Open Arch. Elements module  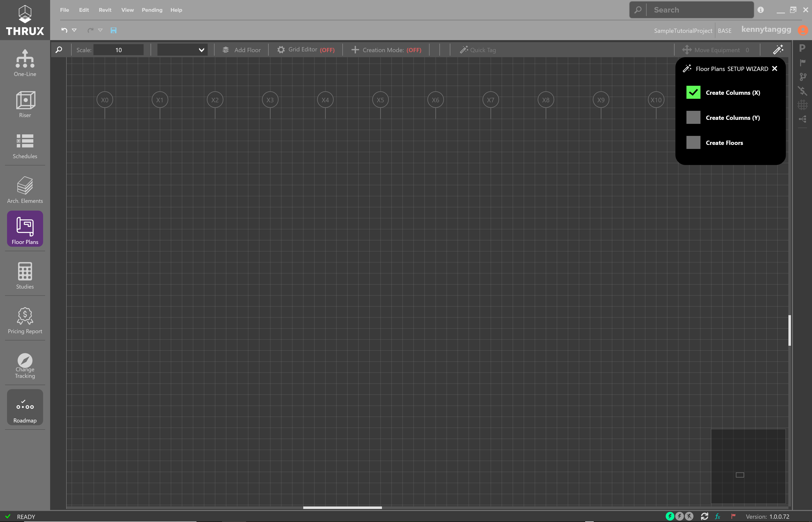pyautogui.click(x=25, y=190)
